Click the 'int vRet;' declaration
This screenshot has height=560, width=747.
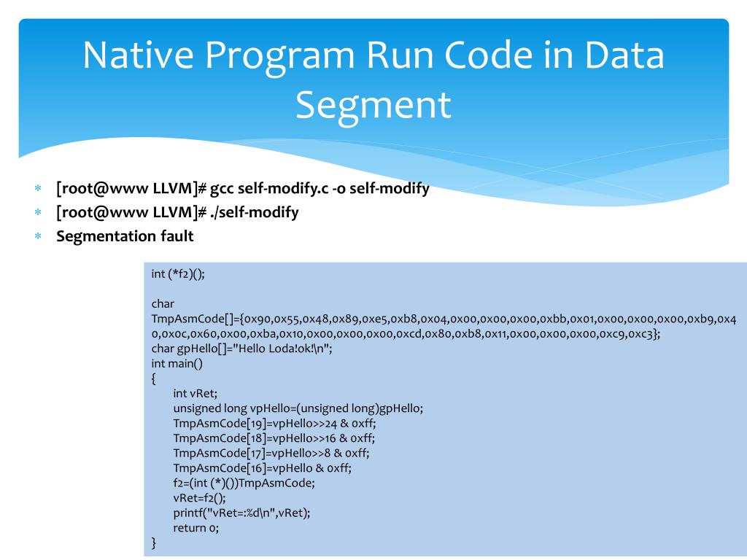tap(196, 393)
